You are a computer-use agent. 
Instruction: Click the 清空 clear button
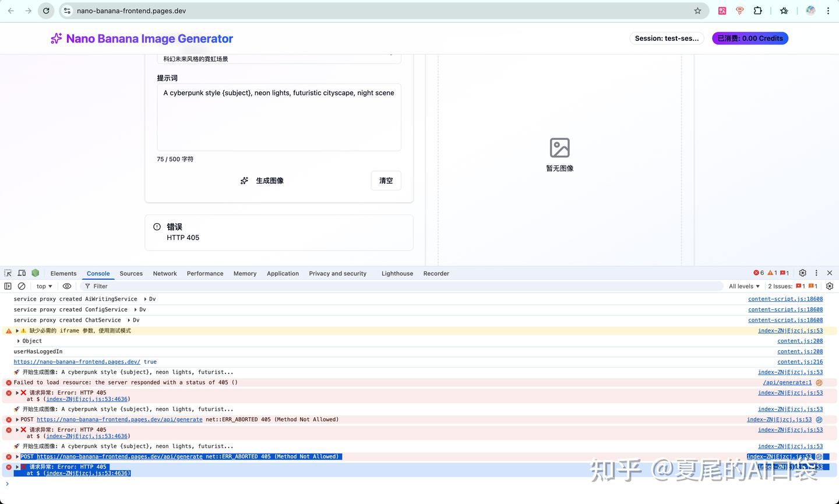tap(386, 181)
